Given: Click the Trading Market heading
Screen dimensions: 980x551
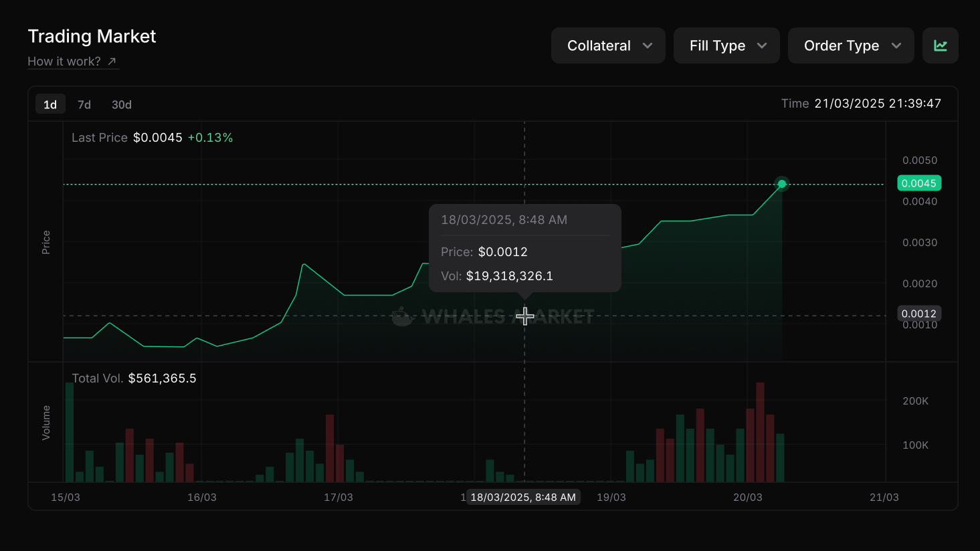Looking at the screenshot, I should click(92, 36).
